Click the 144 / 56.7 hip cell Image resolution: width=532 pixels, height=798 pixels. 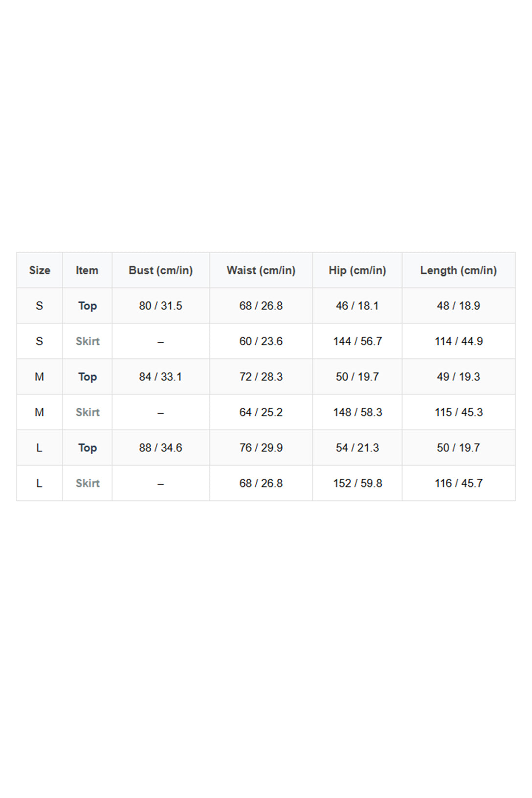click(357, 341)
